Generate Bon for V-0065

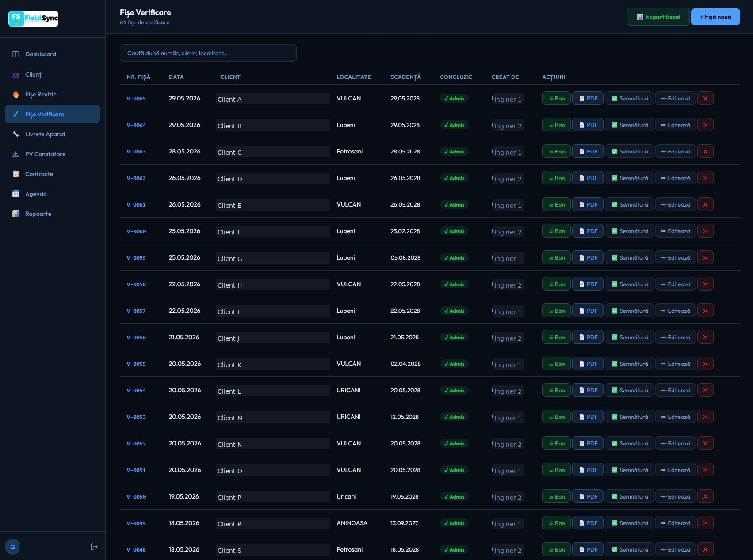[x=556, y=98]
